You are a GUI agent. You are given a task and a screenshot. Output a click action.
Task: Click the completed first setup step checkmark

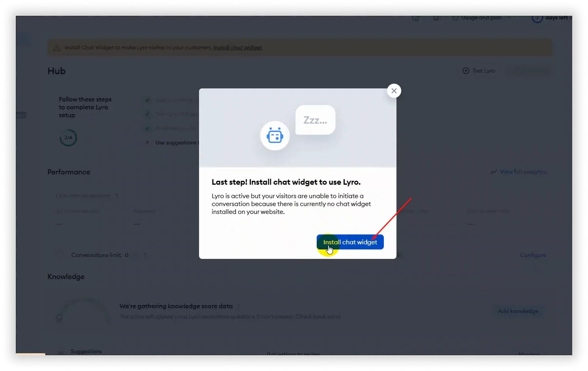click(x=147, y=100)
